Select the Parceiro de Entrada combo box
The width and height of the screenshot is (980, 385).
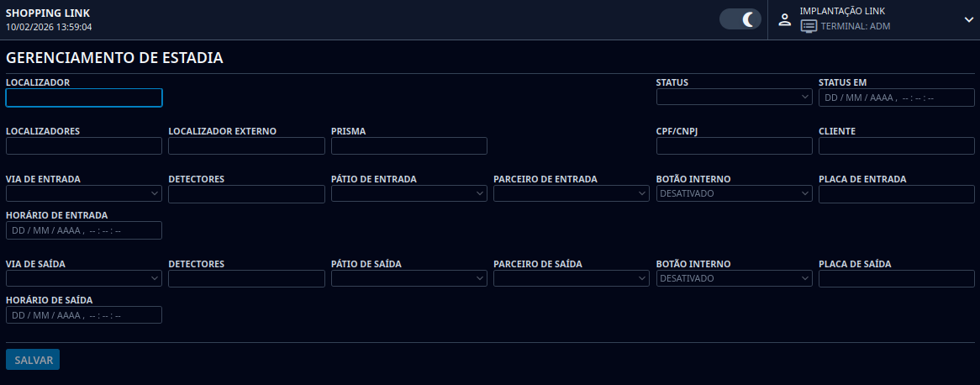[572, 194]
